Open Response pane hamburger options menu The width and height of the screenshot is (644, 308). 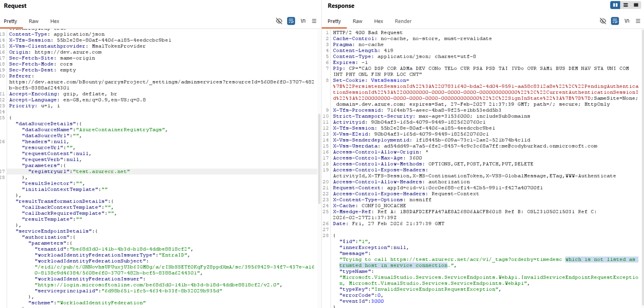tap(638, 21)
